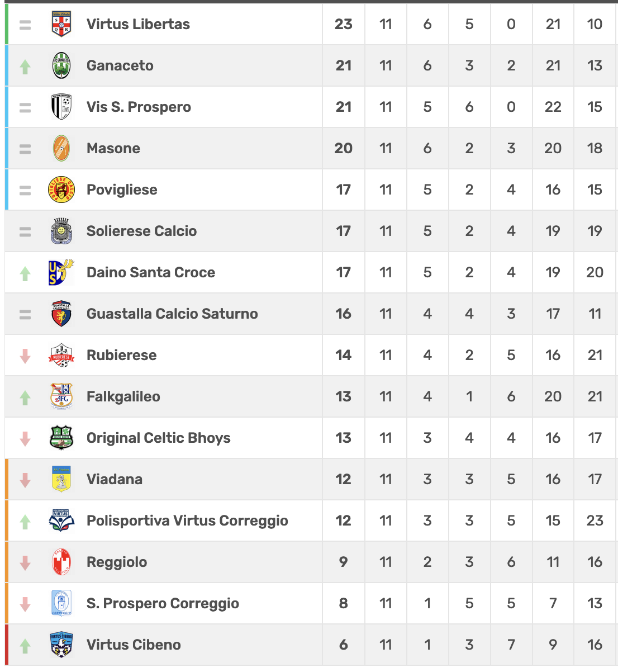This screenshot has width=618, height=672.
Task: Click the Virtus Libertas team crest
Action: (x=61, y=24)
